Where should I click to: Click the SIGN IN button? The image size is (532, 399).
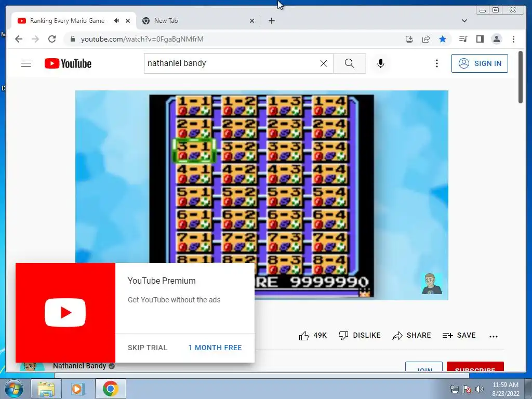point(480,63)
